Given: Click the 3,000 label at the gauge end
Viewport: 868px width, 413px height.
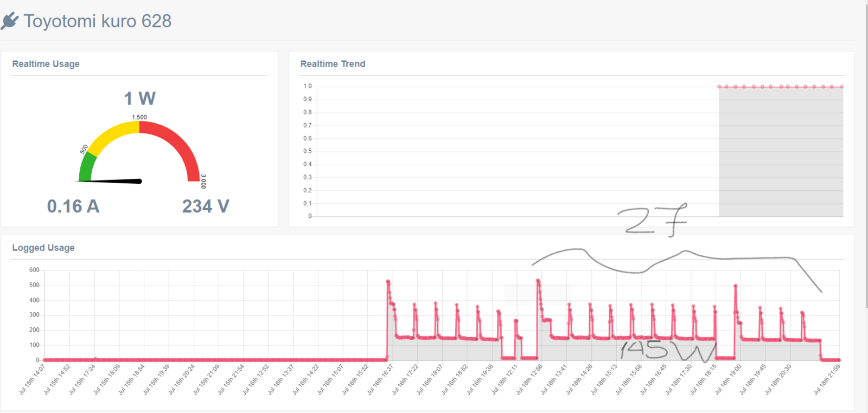Looking at the screenshot, I should click(203, 181).
